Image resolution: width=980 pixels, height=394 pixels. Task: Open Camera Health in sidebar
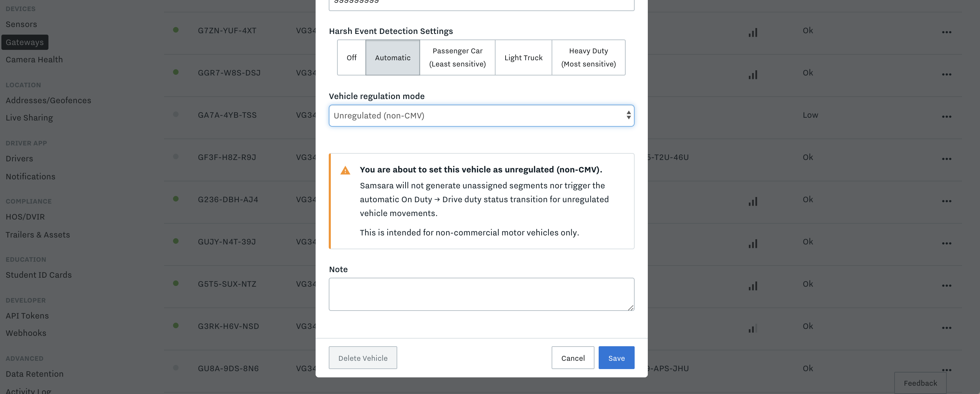34,60
